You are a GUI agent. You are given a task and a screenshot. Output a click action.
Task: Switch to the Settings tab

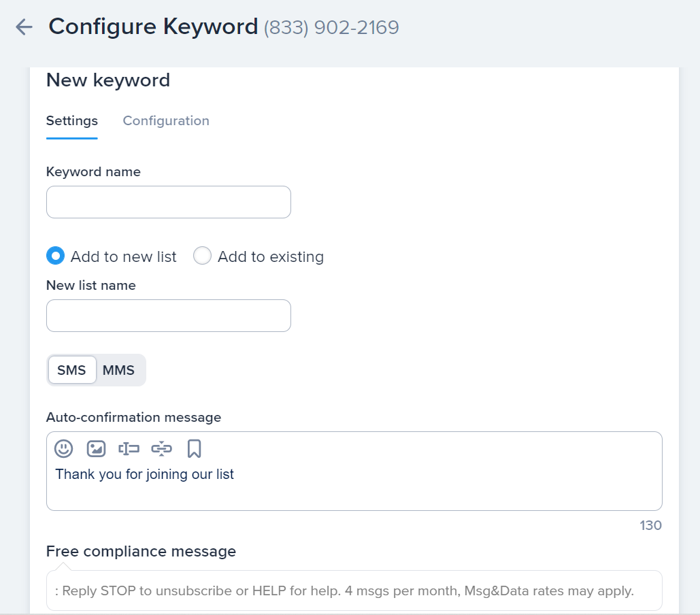point(71,120)
